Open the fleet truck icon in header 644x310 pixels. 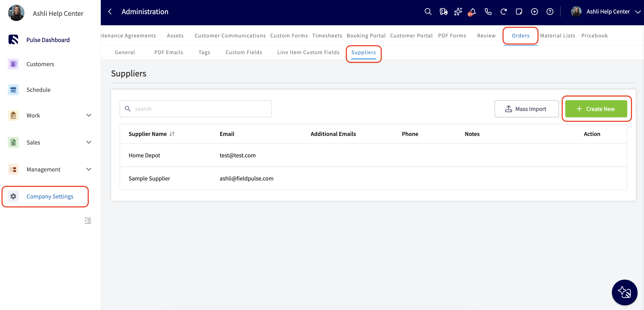[x=443, y=12]
